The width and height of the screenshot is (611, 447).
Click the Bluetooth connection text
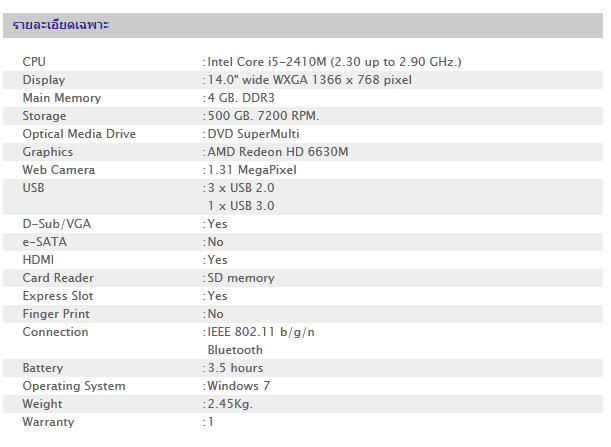click(x=235, y=350)
